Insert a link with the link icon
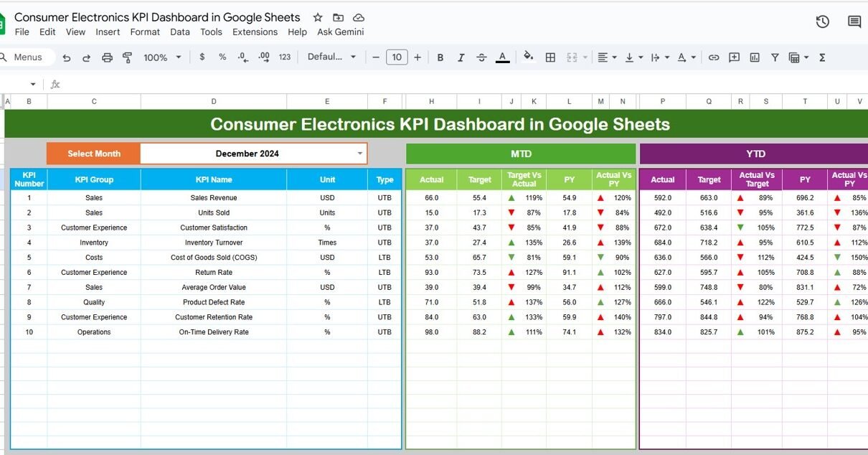868x455 pixels. 713,57
